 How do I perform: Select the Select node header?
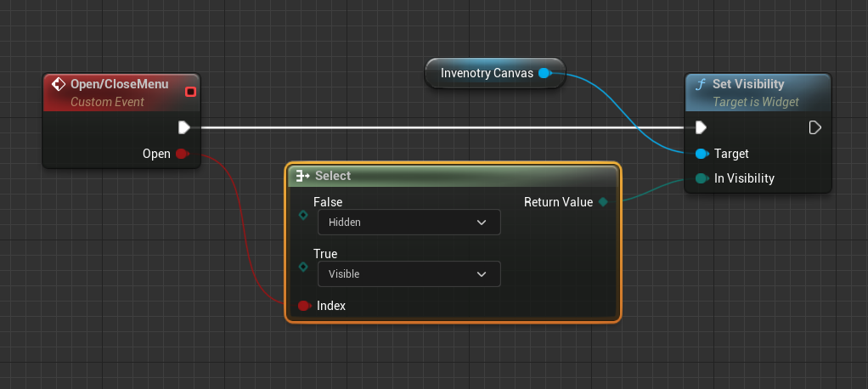click(453, 176)
